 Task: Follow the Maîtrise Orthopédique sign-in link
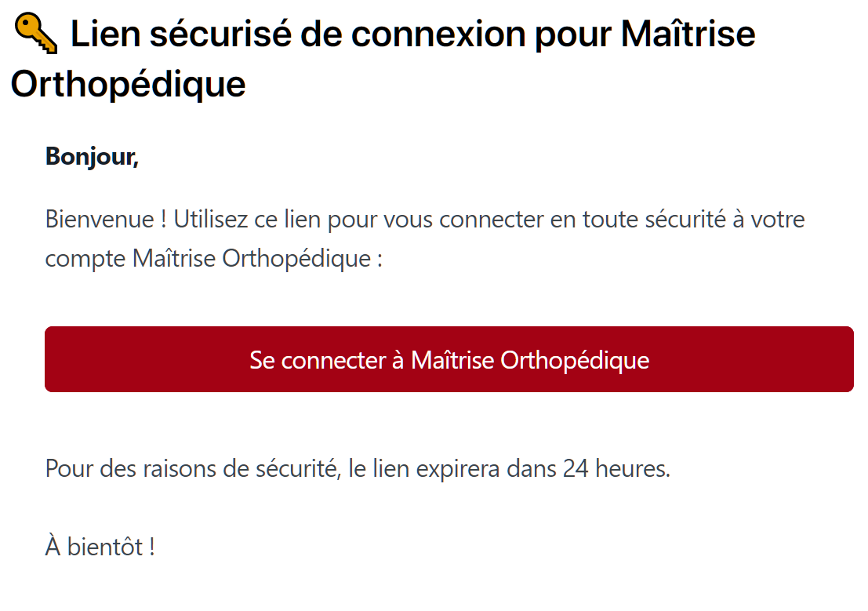tap(449, 359)
